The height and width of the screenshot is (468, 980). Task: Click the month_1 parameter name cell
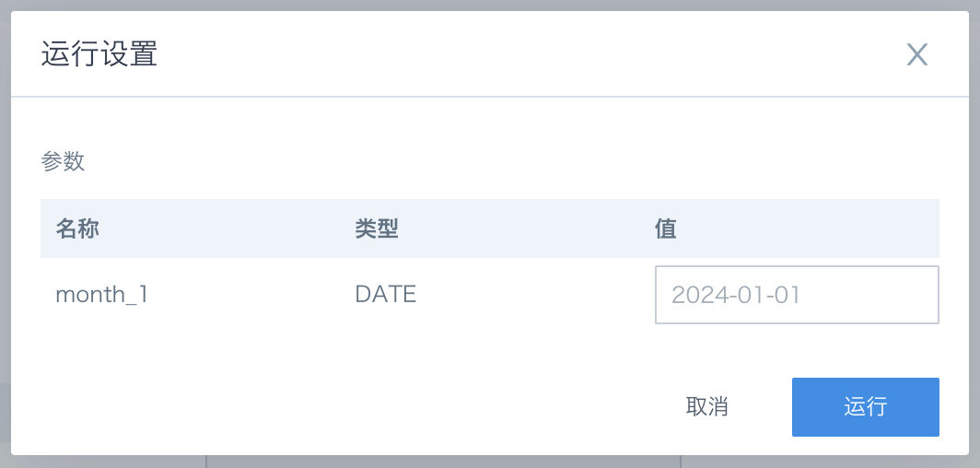click(101, 295)
